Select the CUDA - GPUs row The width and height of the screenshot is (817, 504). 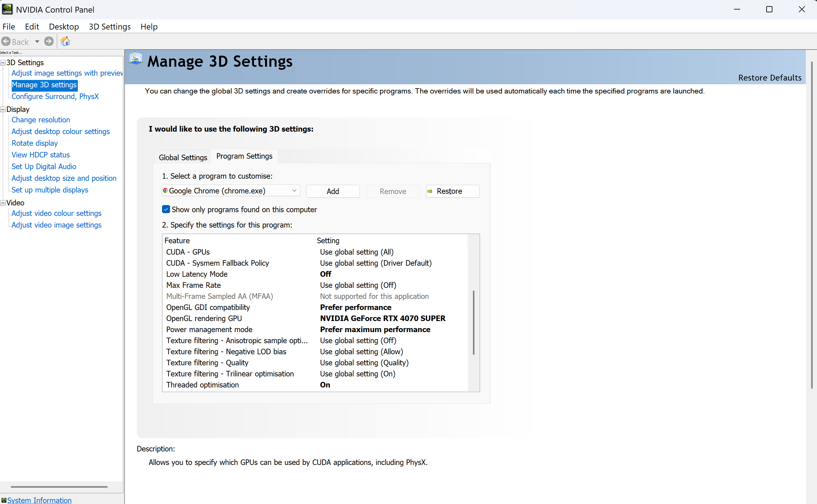click(315, 252)
